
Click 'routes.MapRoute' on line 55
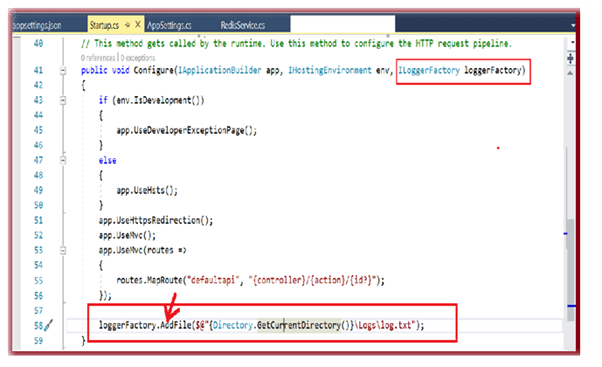149,280
